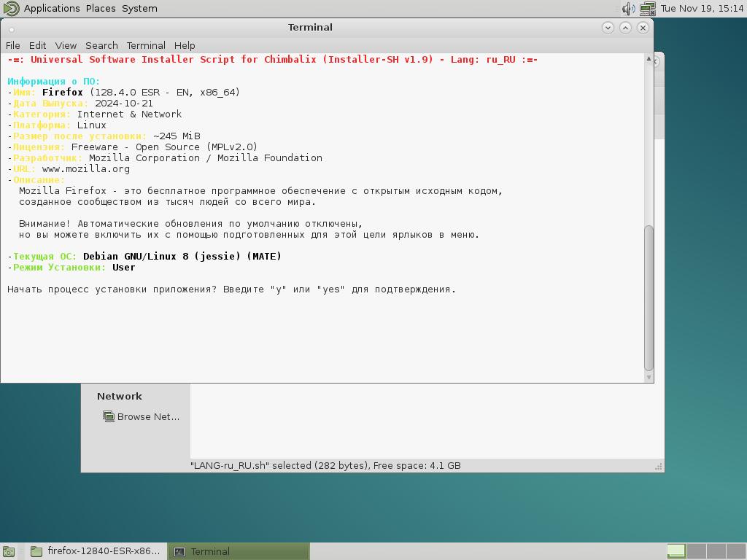Click the MATE logo icon in panel
Viewport: 747px width, 560px height.
12,8
